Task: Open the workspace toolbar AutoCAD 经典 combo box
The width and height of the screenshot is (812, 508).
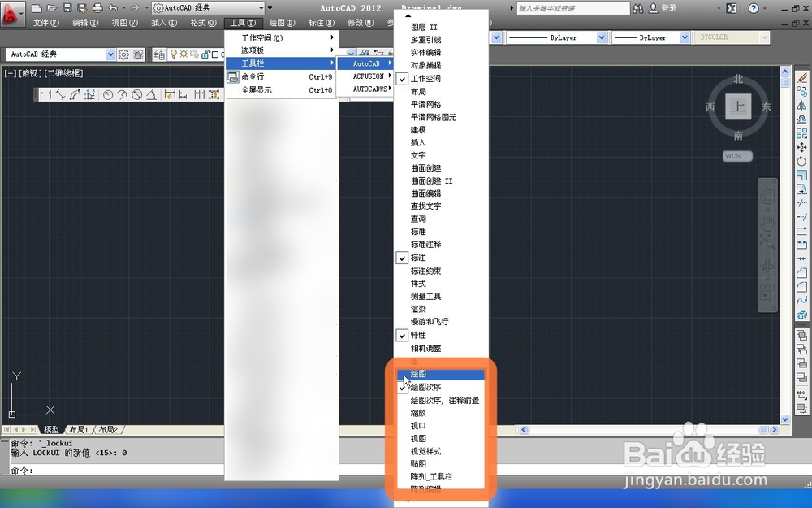Action: (x=61, y=54)
